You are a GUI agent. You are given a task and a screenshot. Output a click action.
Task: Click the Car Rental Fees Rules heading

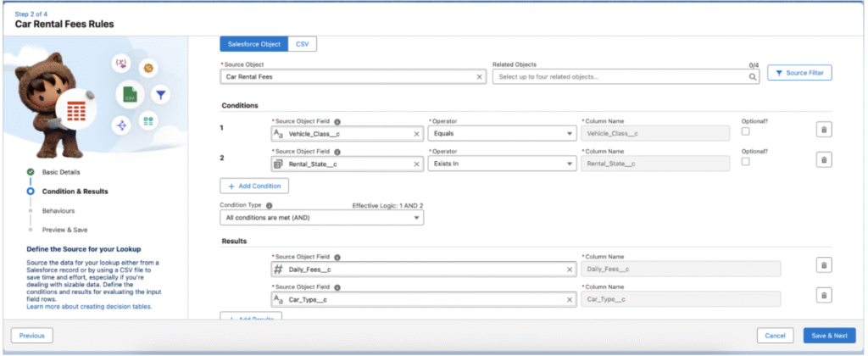pos(64,25)
